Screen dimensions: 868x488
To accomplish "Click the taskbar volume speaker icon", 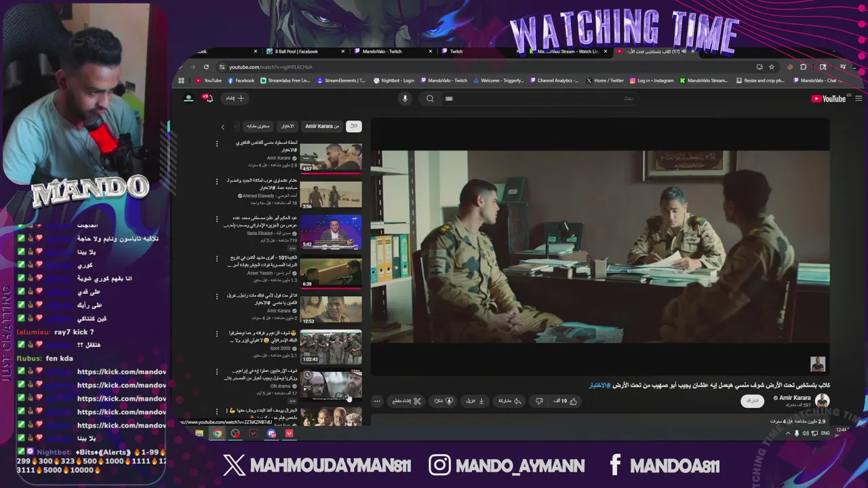I will (x=805, y=433).
